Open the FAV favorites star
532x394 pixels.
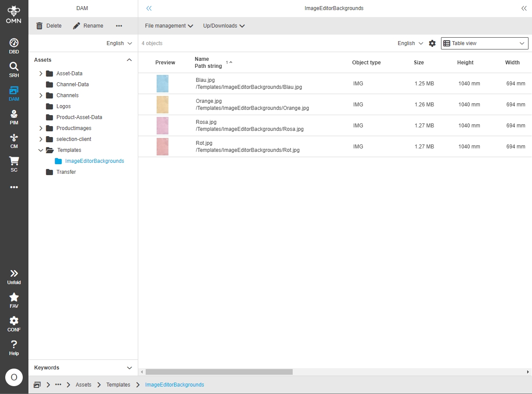(14, 300)
